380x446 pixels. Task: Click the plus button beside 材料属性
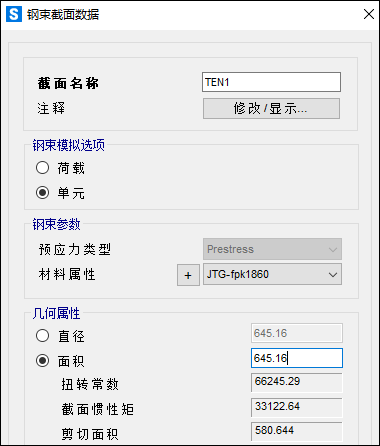coord(188,275)
